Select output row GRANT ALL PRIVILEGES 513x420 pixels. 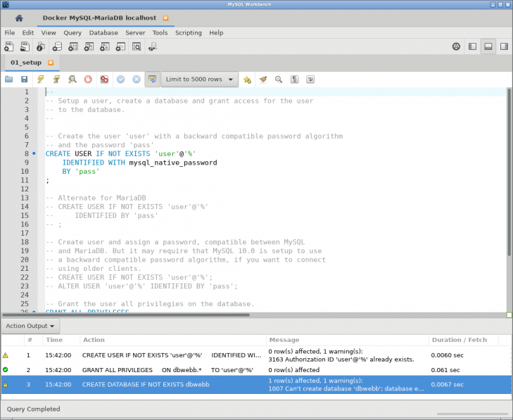[256, 370]
